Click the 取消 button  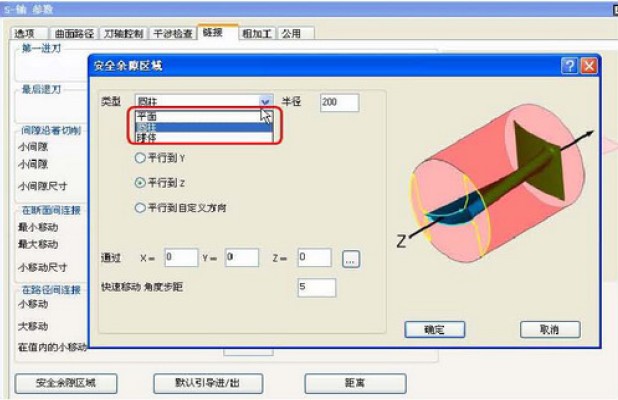550,329
